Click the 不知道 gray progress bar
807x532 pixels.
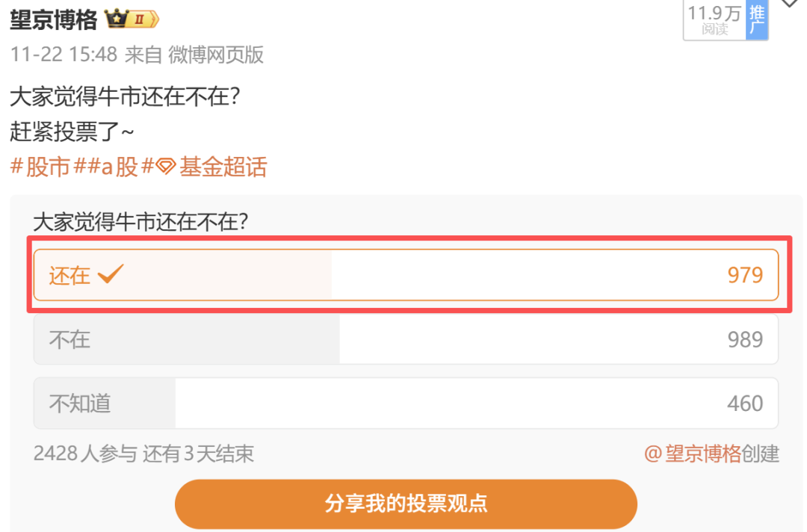105,403
